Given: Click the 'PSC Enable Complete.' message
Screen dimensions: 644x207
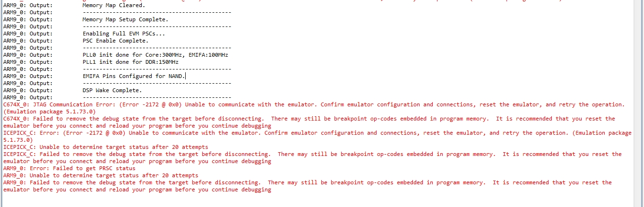Looking at the screenshot, I should tap(115, 41).
